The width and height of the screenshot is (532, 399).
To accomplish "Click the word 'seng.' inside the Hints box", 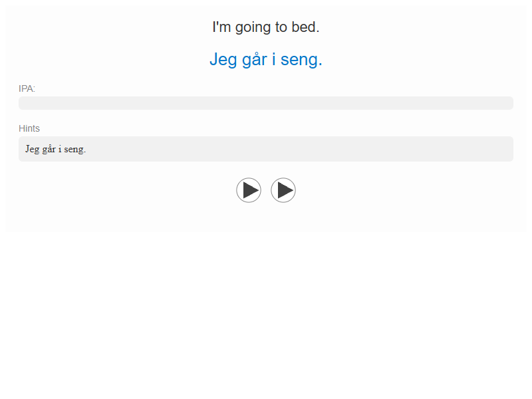I will pyautogui.click(x=75, y=150).
